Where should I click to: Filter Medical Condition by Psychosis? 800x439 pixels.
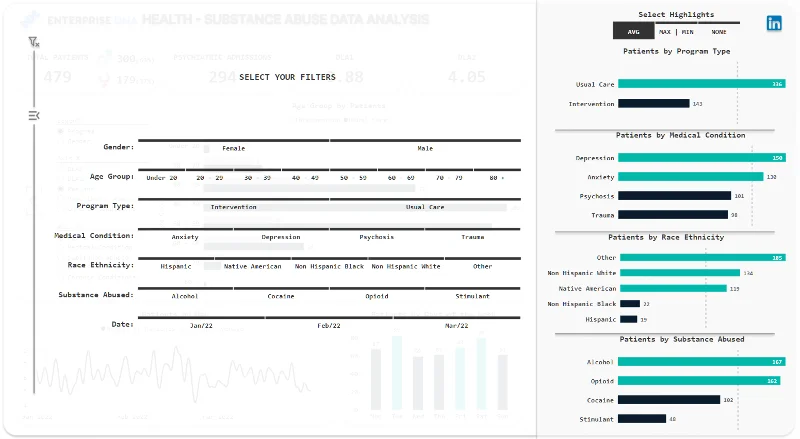[377, 237]
